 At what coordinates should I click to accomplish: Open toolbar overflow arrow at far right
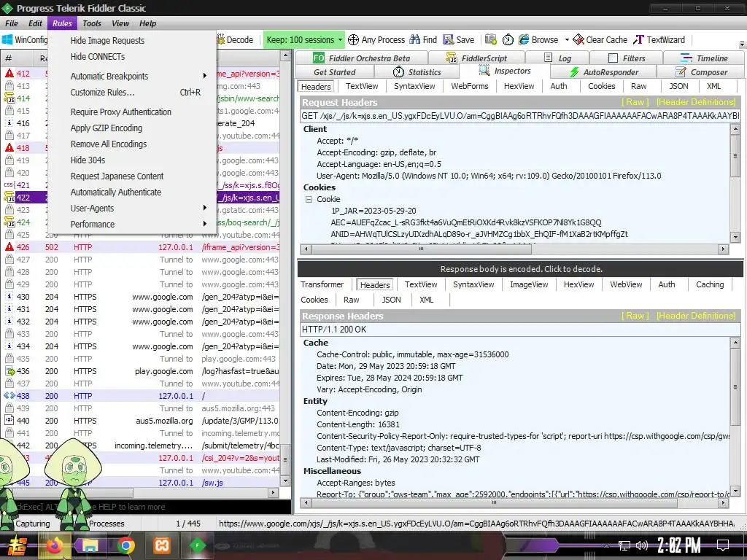coord(742,44)
